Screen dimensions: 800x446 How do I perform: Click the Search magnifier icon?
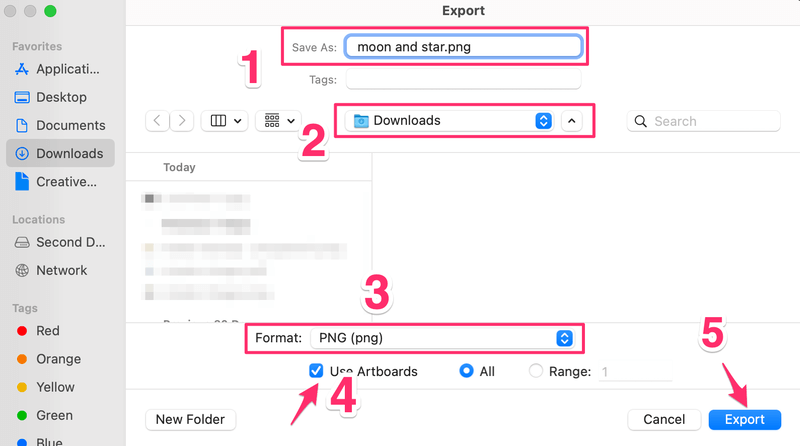[x=640, y=121]
